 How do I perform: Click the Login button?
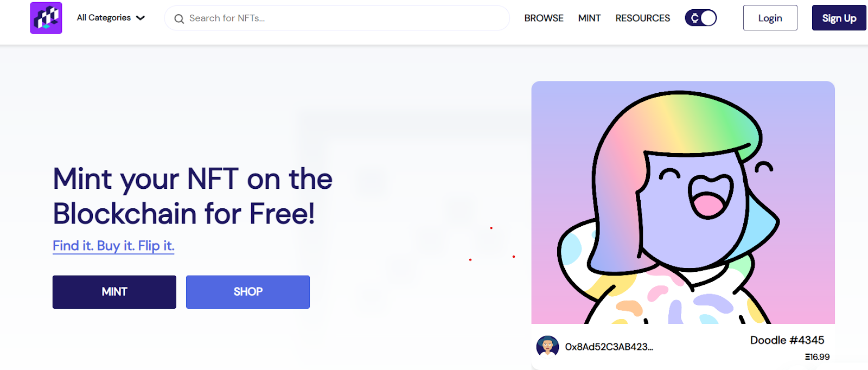tap(770, 18)
